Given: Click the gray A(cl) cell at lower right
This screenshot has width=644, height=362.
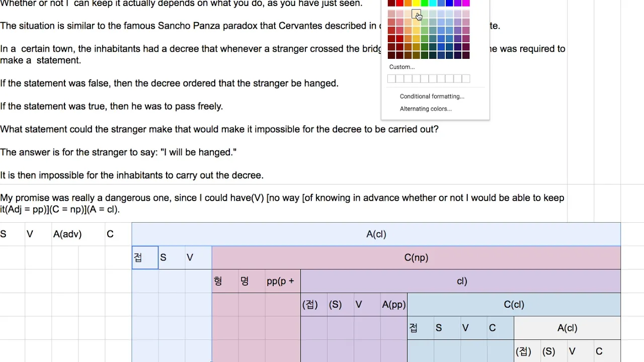Looking at the screenshot, I should 567,328.
